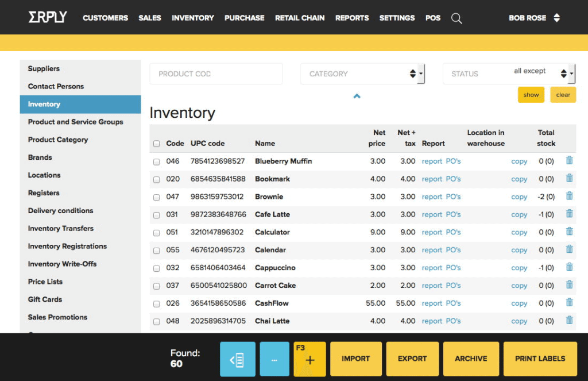Check the box next to Bookmark

[x=157, y=179]
